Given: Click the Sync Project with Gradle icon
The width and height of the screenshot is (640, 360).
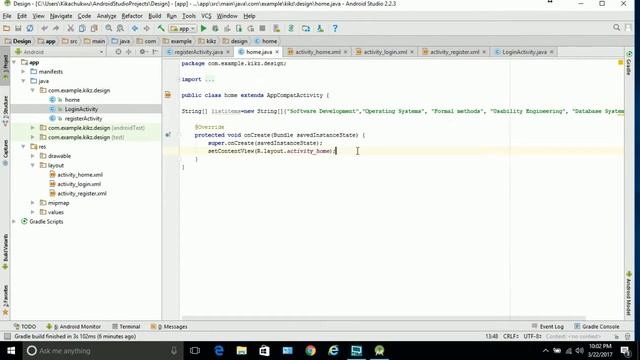Looking at the screenshot, I should pos(291,28).
